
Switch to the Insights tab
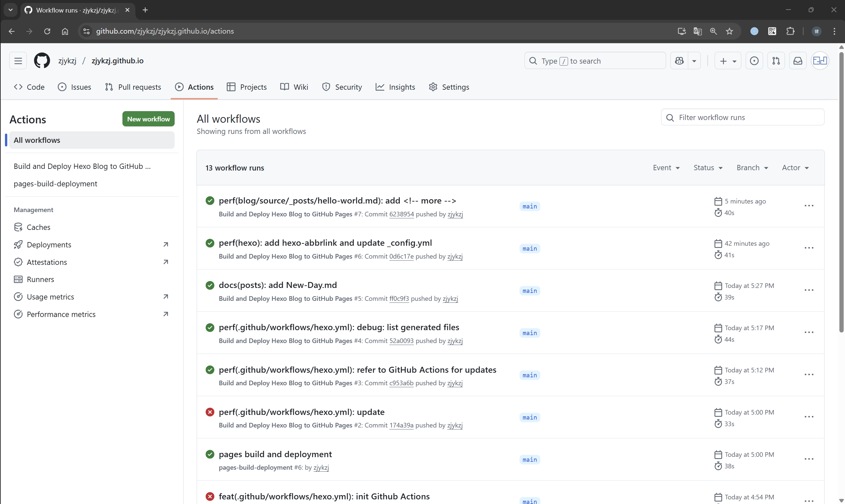pos(395,87)
